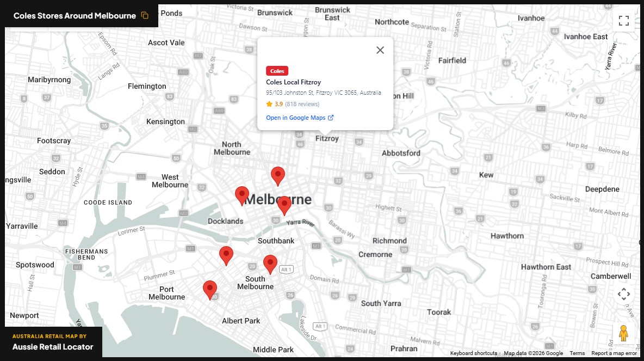Screen dimensions: 644x361
Task: Open map camera pan controls
Action: coord(623,294)
